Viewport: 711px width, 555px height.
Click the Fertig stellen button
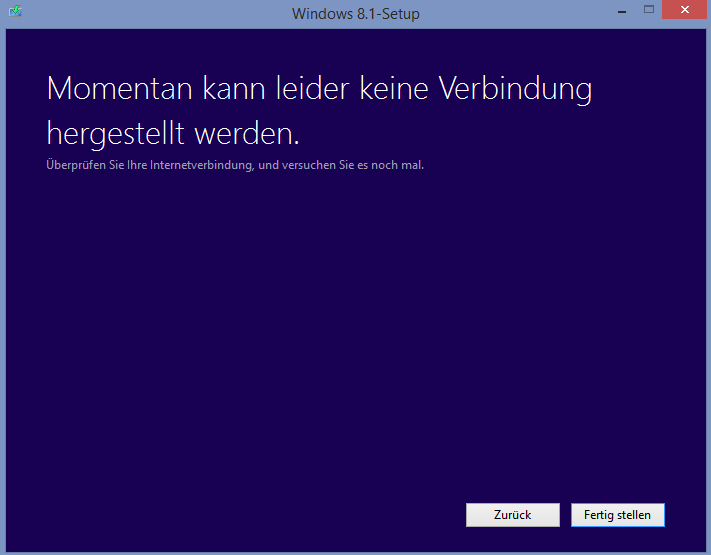[x=618, y=515]
